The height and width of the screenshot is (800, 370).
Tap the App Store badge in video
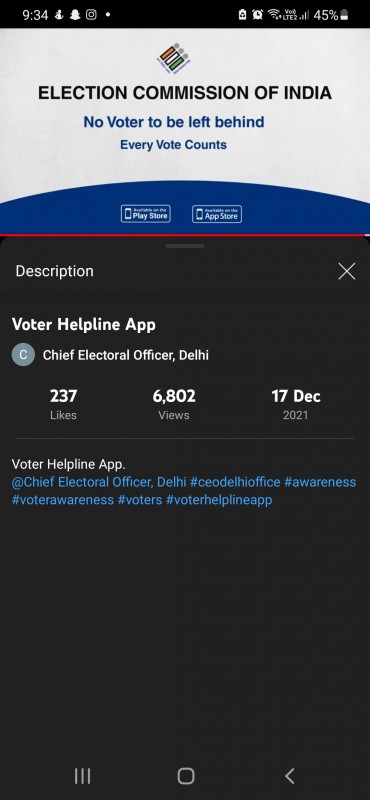pyautogui.click(x=217, y=214)
